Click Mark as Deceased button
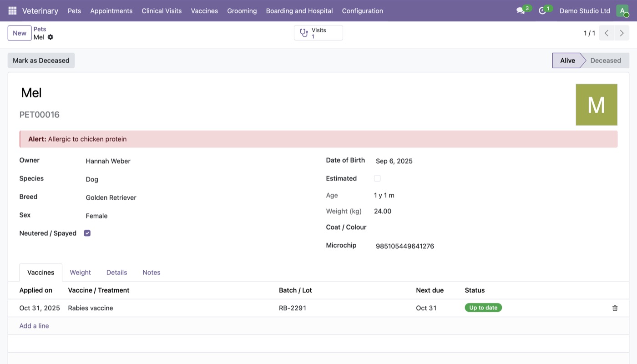 41,61
